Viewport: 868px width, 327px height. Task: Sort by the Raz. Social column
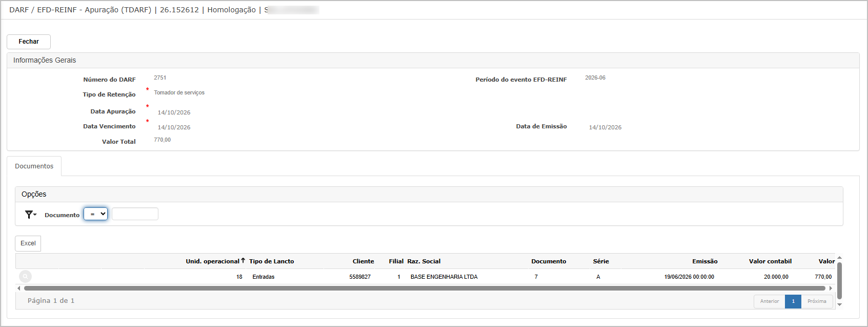(424, 261)
